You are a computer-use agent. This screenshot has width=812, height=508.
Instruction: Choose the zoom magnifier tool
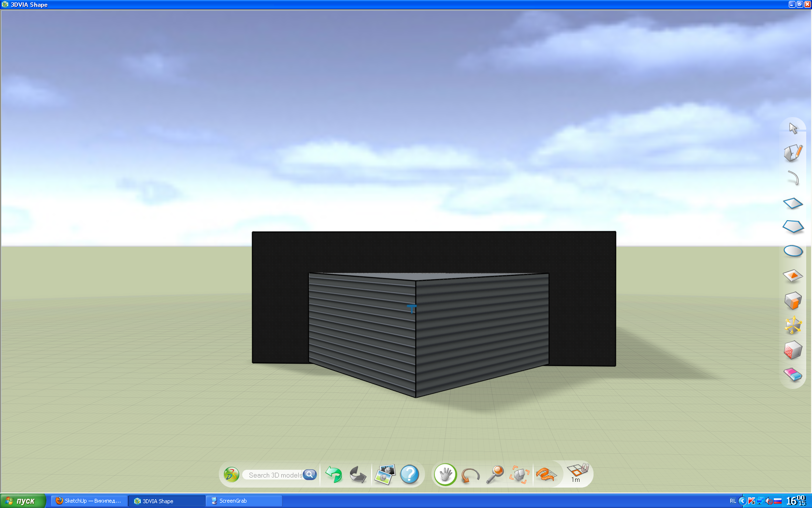pos(495,475)
